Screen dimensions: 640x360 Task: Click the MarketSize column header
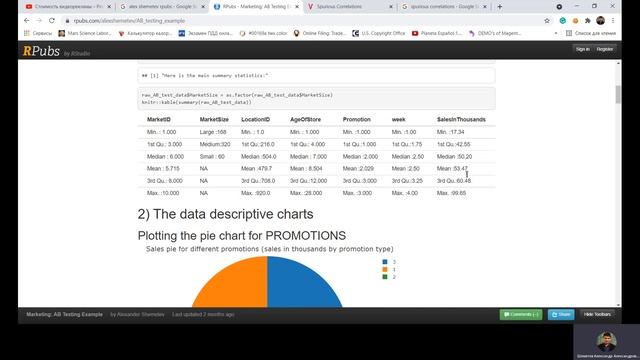pos(214,120)
